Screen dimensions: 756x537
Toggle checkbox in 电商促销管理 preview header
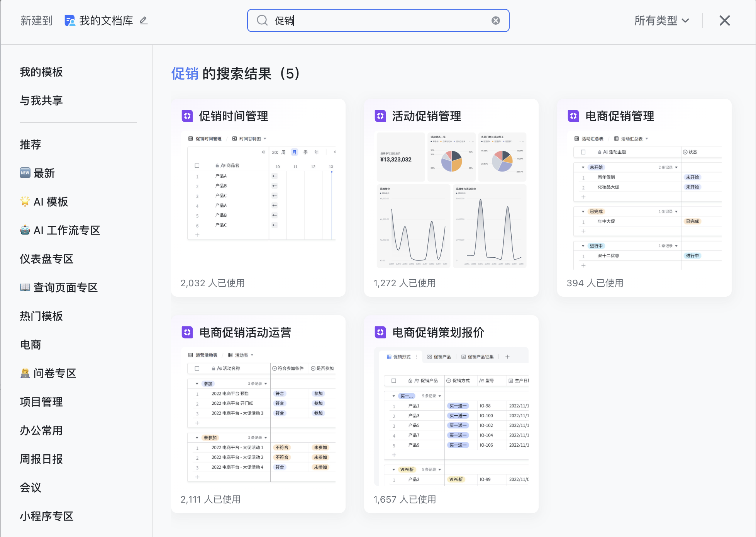point(583,152)
